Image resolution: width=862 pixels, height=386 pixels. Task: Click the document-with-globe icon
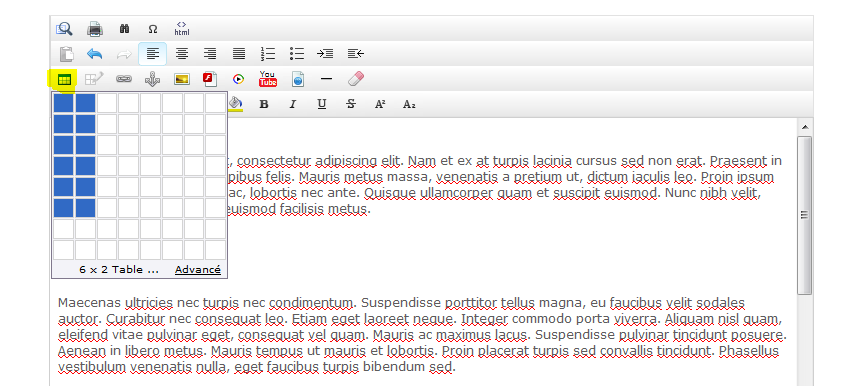point(297,79)
